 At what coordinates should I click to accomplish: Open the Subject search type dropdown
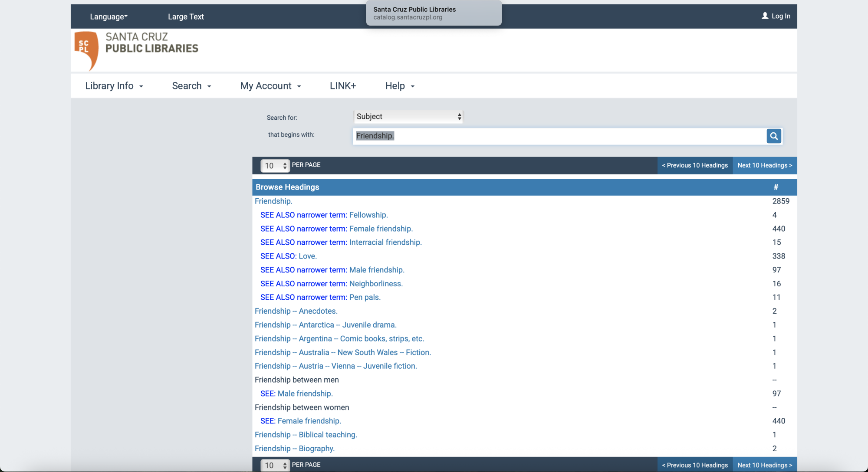(408, 116)
